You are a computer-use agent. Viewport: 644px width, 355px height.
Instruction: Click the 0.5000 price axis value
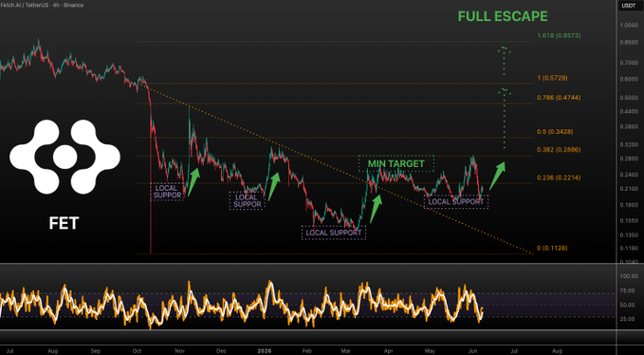tap(630, 98)
